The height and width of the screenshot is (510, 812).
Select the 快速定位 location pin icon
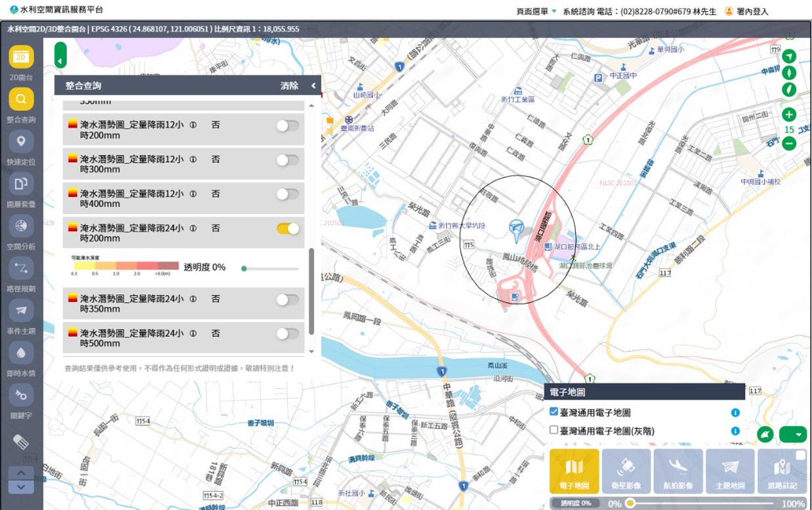point(21,142)
